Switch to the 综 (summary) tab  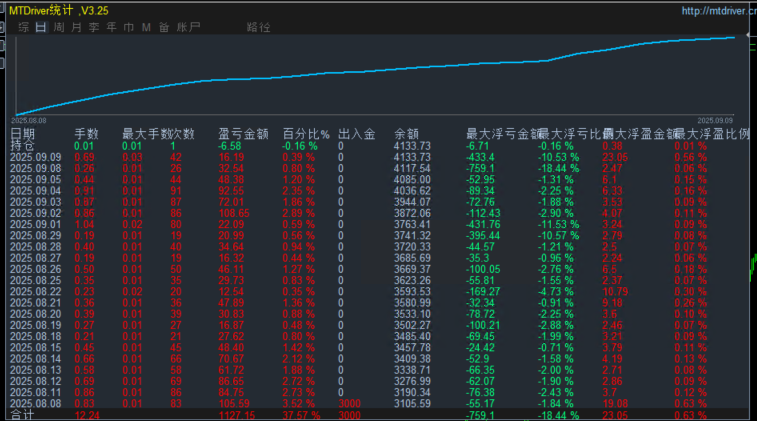(x=23, y=27)
